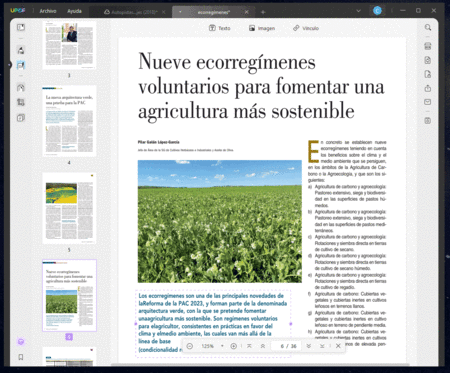Open the Protect PDF lock icon
450x373 pixels.
(428, 74)
